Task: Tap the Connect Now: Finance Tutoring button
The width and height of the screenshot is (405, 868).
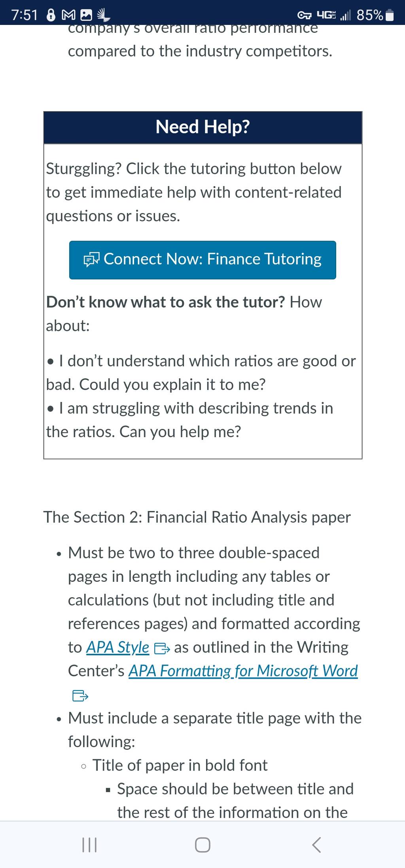Action: click(202, 260)
